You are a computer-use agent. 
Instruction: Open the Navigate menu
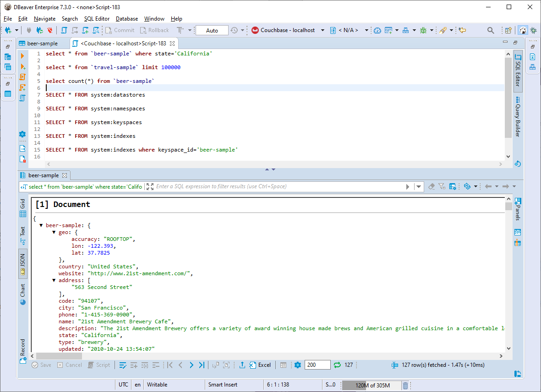click(x=44, y=19)
